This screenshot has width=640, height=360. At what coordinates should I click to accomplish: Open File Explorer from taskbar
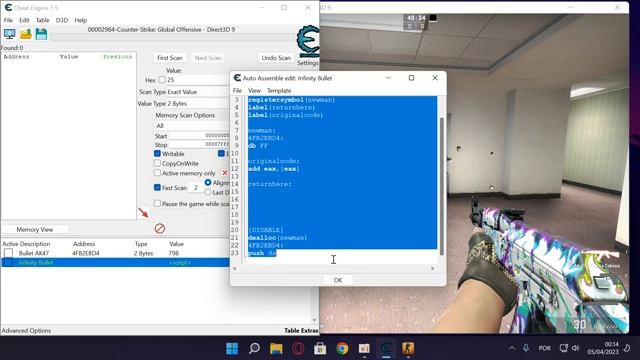coord(276,348)
